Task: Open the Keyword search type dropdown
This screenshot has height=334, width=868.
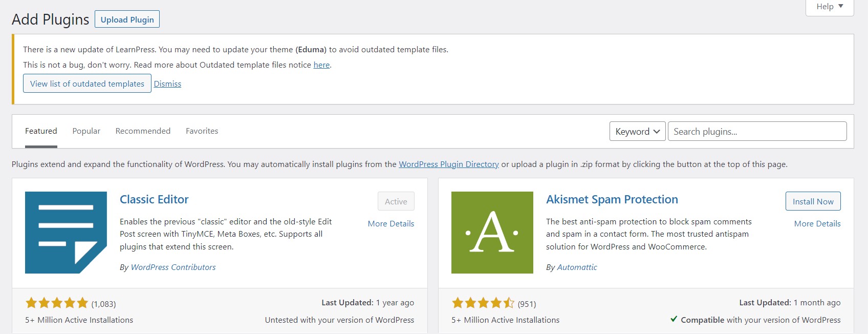Action: (x=638, y=131)
